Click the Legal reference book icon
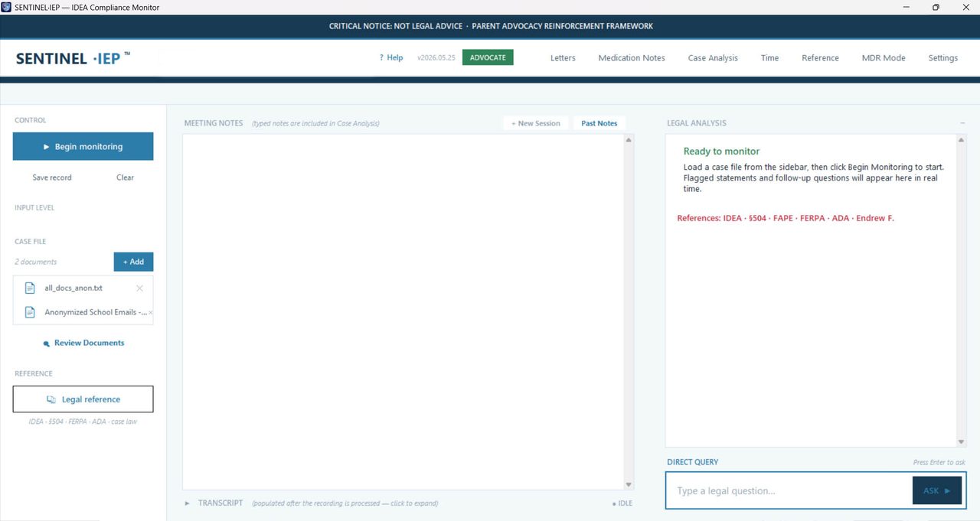 tap(51, 399)
